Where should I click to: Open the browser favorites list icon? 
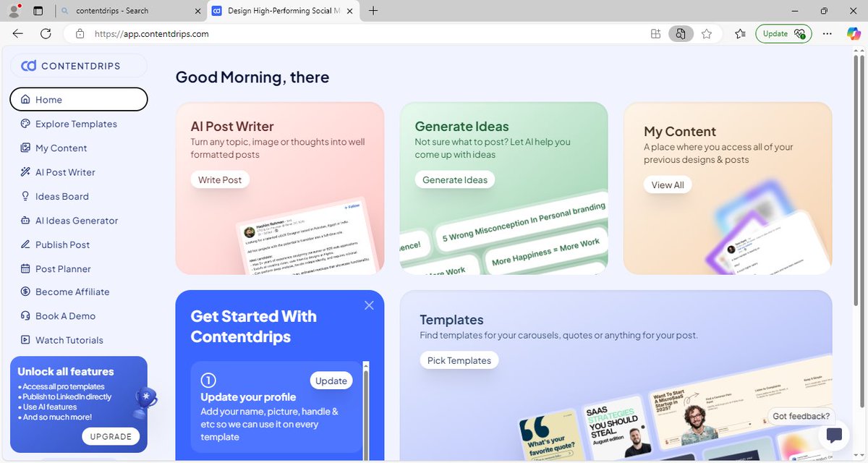point(740,33)
